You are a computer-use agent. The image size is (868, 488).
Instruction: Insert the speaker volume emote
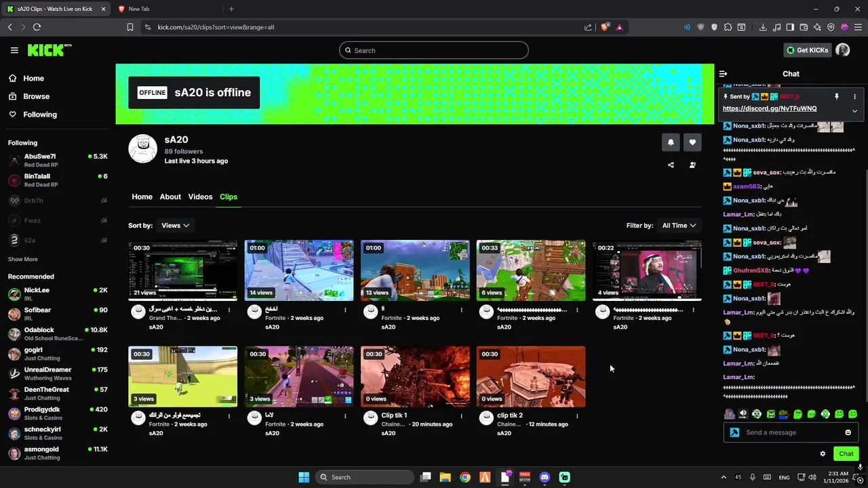pyautogui.click(x=743, y=414)
